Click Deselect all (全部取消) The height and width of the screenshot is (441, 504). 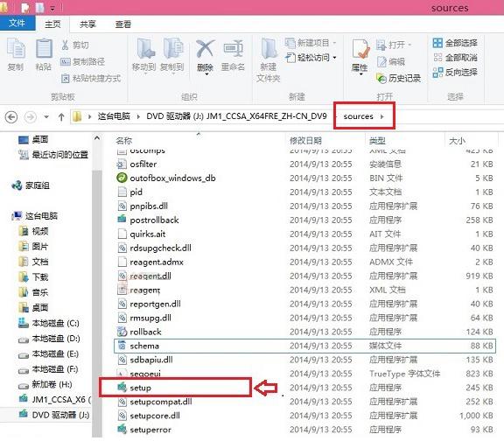(x=455, y=58)
